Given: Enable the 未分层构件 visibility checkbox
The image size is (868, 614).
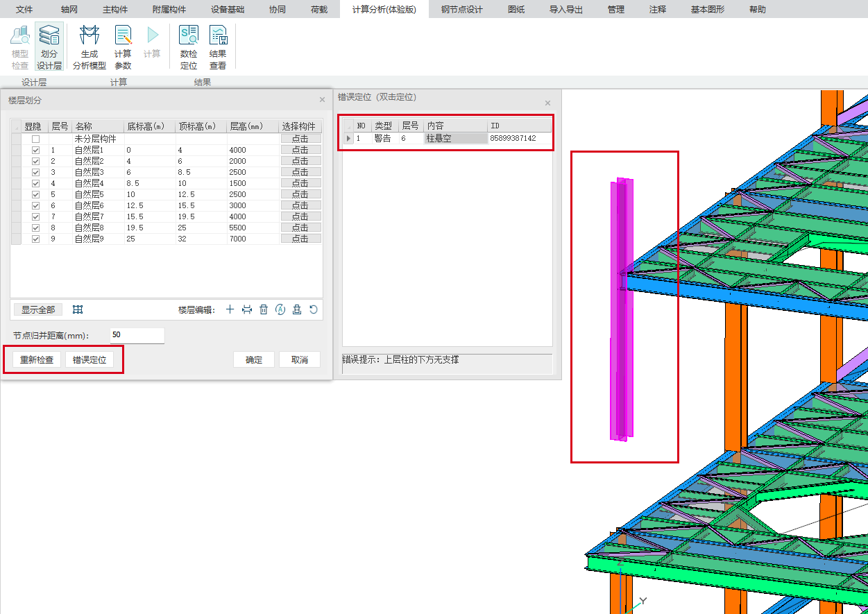Looking at the screenshot, I should 35,139.
